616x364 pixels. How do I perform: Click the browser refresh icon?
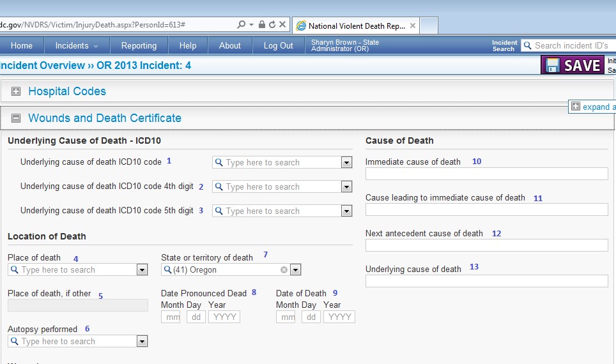pyautogui.click(x=272, y=25)
